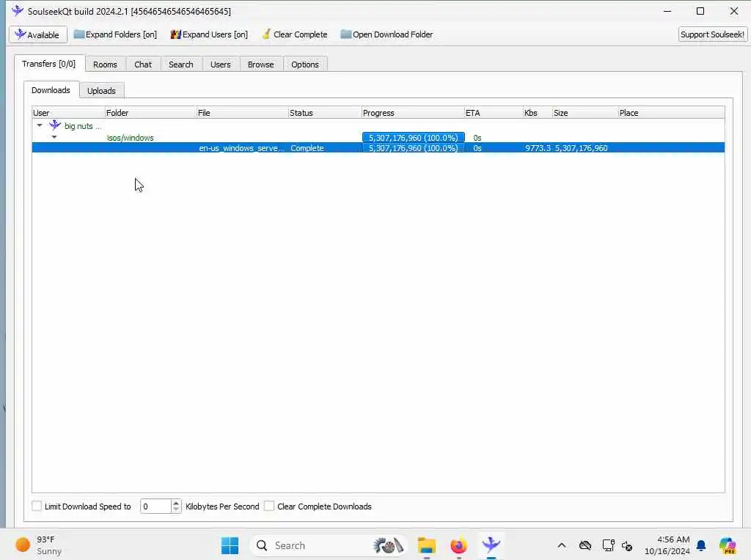Viewport: 751px width, 560px height.
Task: Switch to the Browse tab
Action: [x=260, y=65]
